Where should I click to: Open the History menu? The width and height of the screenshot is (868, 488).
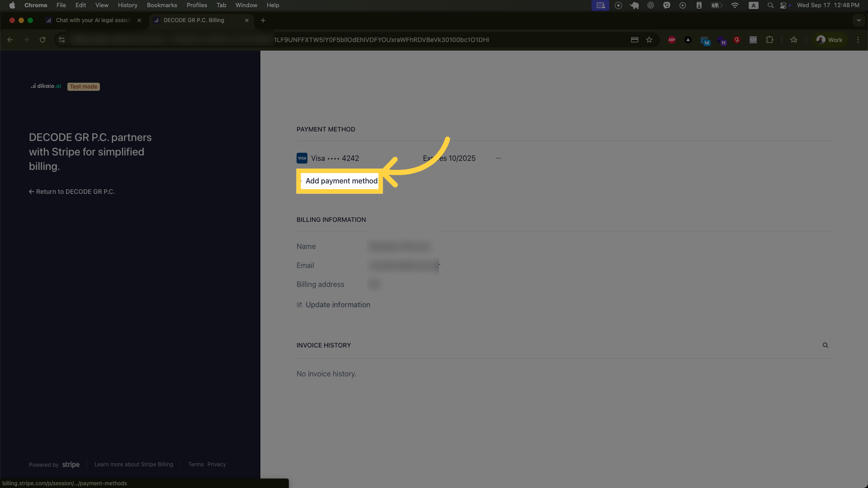[127, 5]
